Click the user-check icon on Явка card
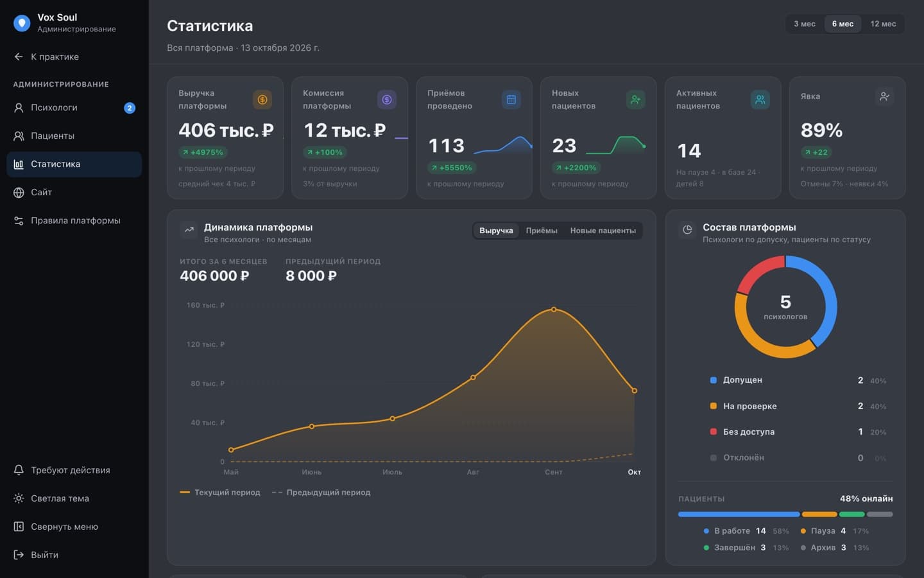This screenshot has height=578, width=924. pyautogui.click(x=885, y=96)
